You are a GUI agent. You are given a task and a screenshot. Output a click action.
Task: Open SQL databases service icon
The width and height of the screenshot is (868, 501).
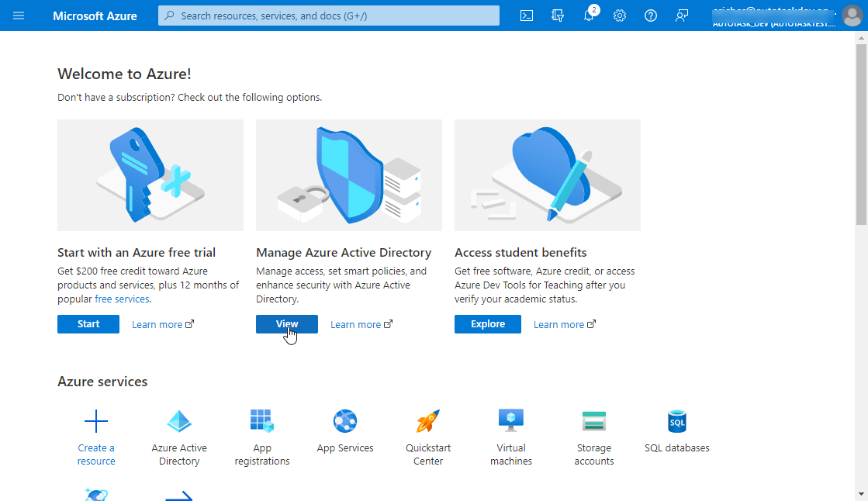point(677,421)
